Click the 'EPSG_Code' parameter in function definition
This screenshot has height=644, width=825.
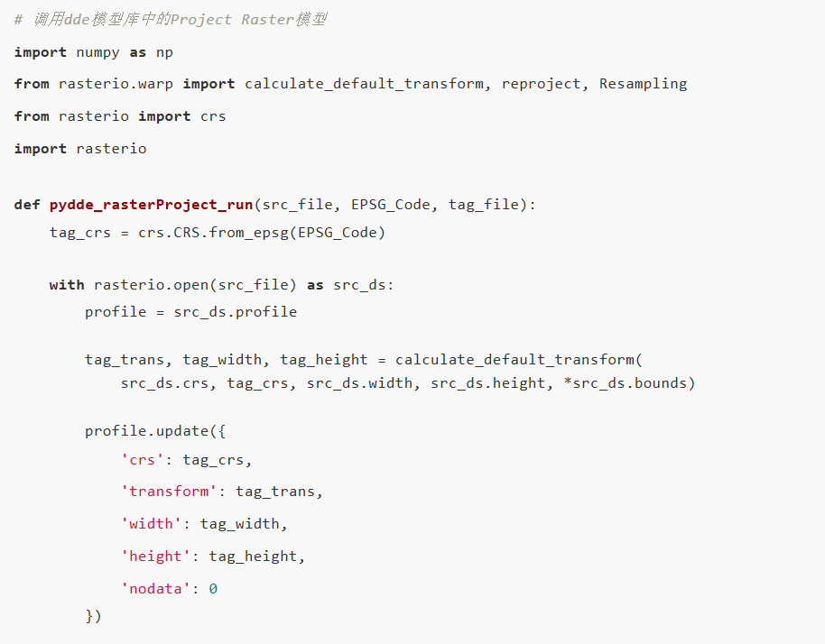(x=391, y=205)
